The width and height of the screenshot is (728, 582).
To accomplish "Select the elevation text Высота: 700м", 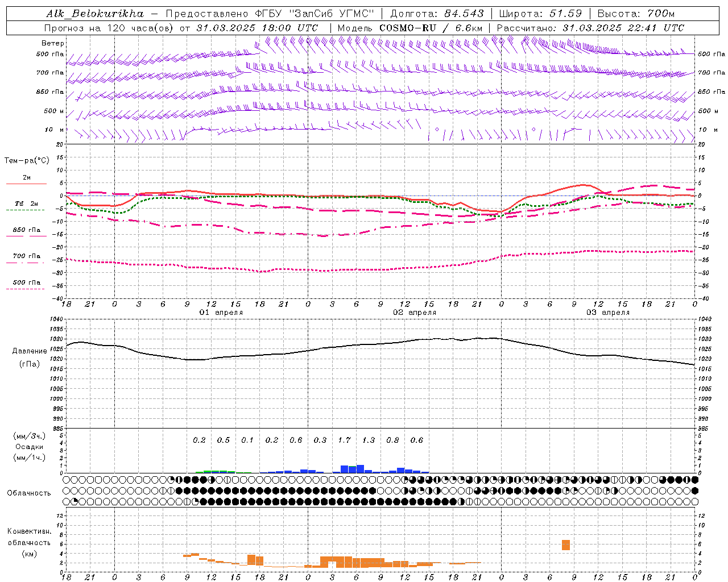I will click(x=636, y=14).
